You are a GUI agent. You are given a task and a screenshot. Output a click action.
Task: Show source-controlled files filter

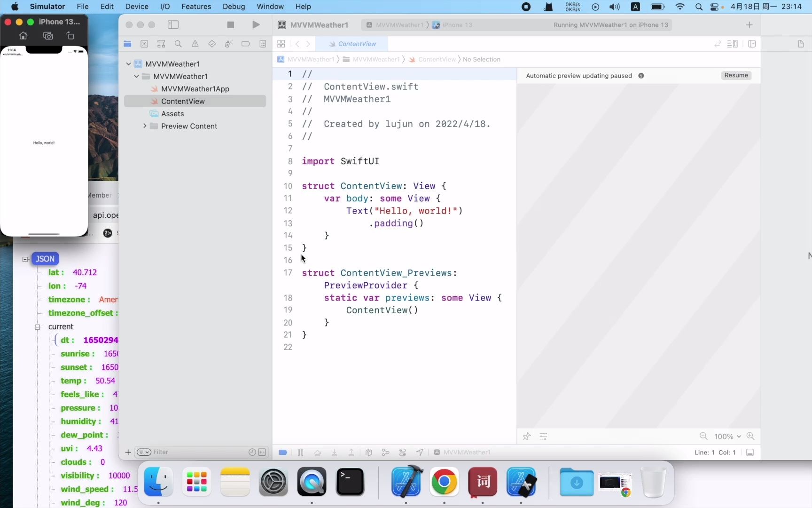click(262, 452)
